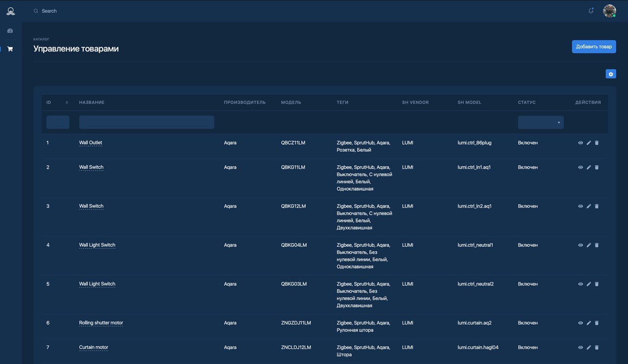The height and width of the screenshot is (364, 628).
Task: Open the Статус filter dropdown
Action: [541, 122]
